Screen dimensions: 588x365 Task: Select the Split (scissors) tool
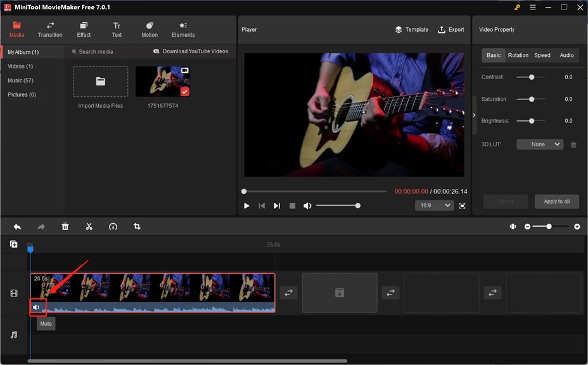click(x=89, y=226)
